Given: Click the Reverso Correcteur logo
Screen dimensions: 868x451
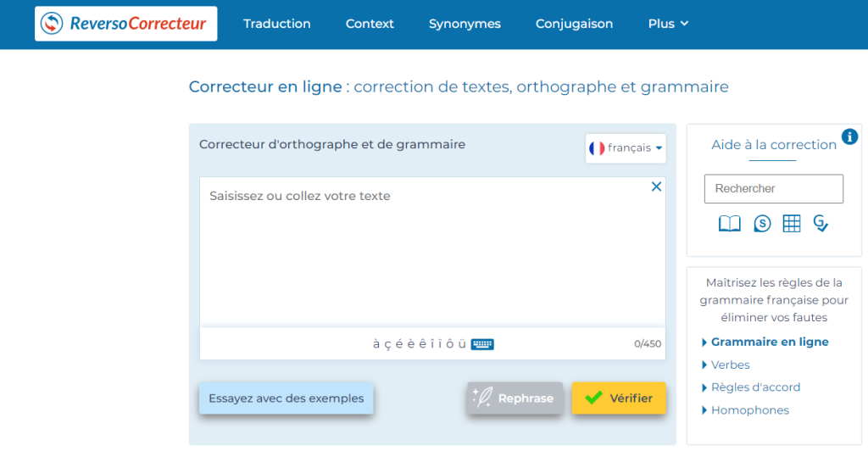Looking at the screenshot, I should point(125,24).
